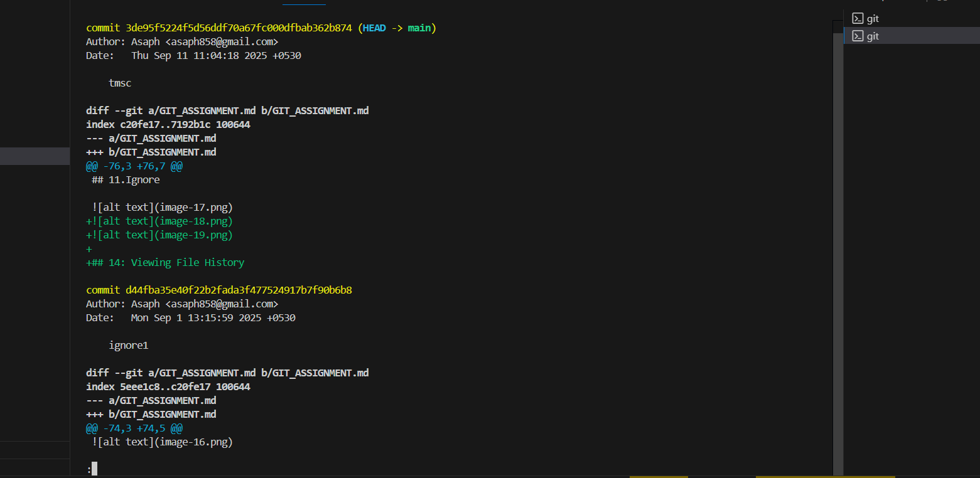Click the image-19.png added line
980x478 pixels.
(x=159, y=235)
